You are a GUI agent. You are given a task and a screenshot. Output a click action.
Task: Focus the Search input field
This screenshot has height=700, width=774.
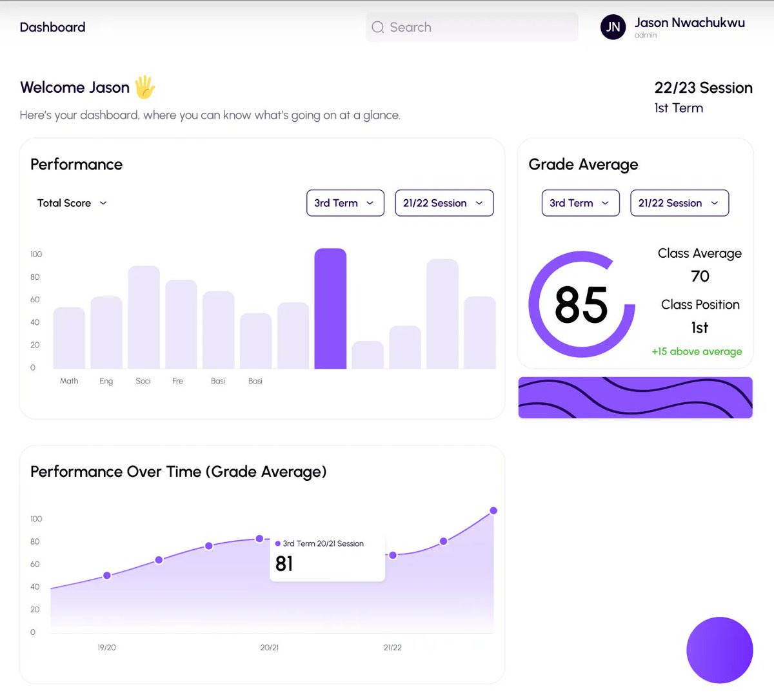(x=472, y=27)
